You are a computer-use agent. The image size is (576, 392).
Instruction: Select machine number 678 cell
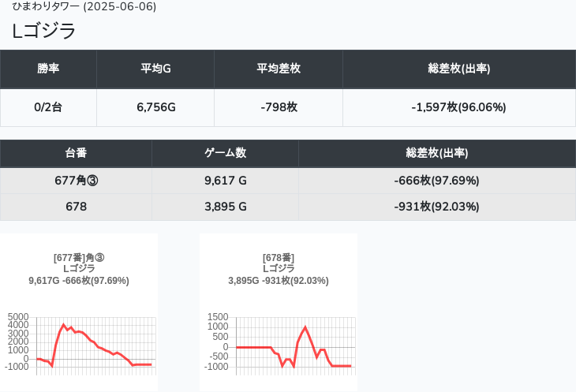pyautogui.click(x=76, y=207)
